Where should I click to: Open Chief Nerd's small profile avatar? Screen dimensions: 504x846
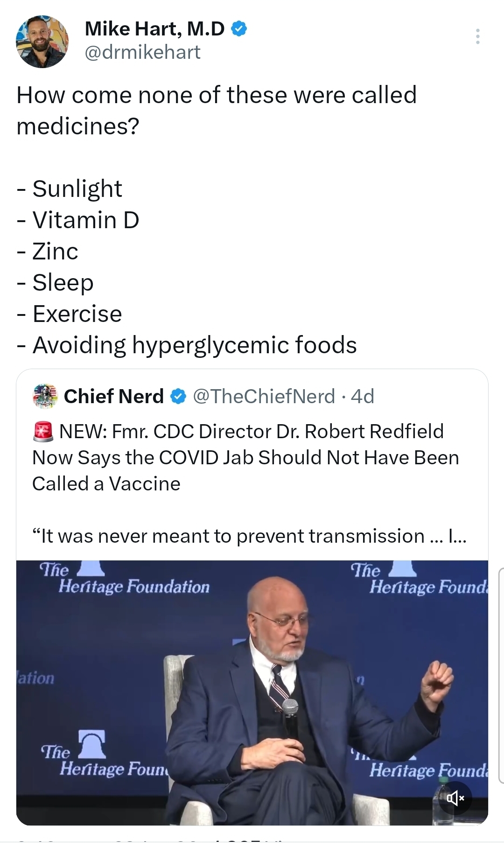pos(44,396)
